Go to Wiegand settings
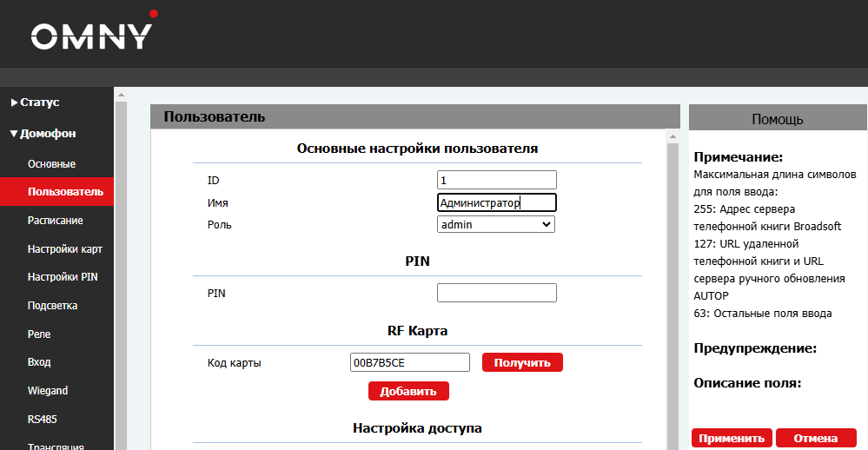 [x=47, y=391]
